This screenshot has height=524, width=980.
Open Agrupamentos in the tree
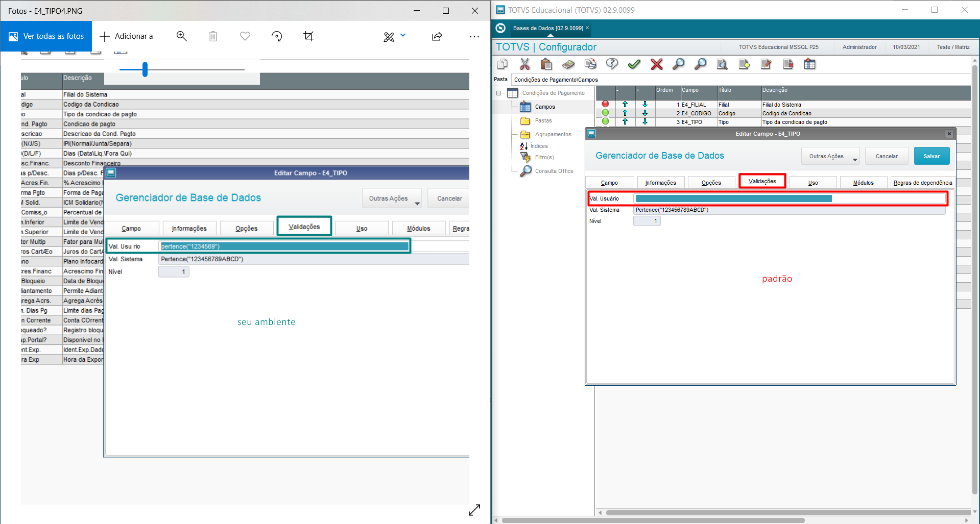click(553, 134)
